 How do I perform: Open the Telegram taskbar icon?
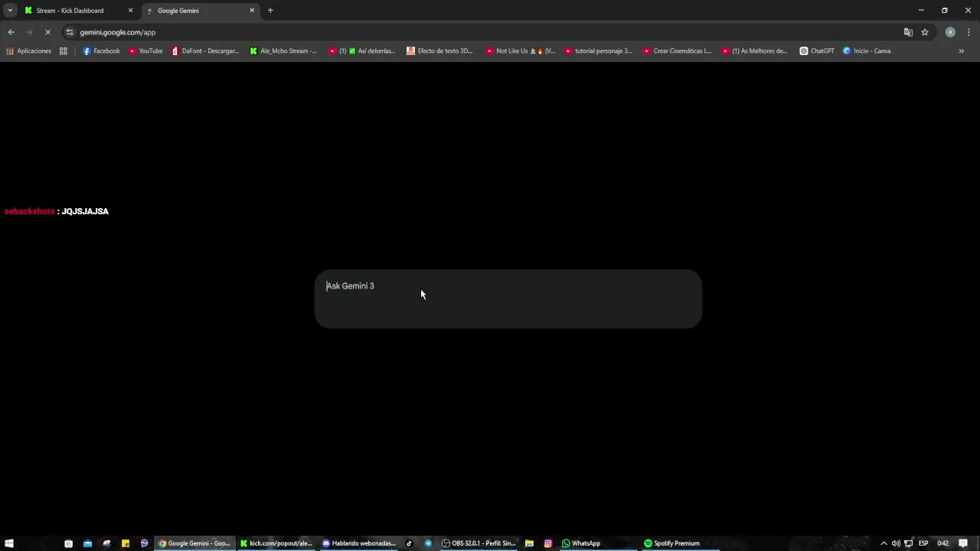click(x=428, y=543)
